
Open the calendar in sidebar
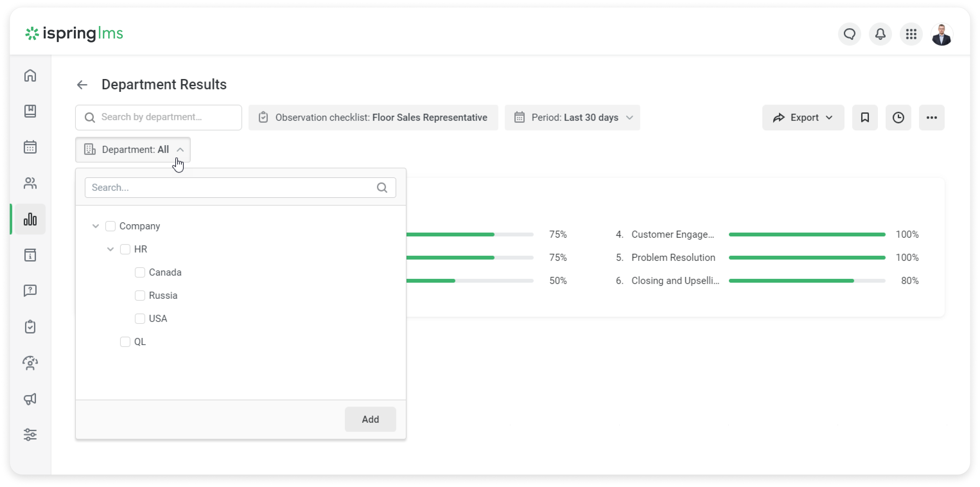30,147
